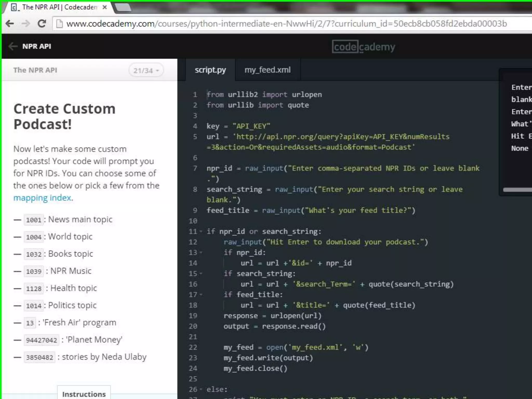The width and height of the screenshot is (532, 399).
Task: Click line 12 Hit Enter raw_input code
Action: pos(326,242)
